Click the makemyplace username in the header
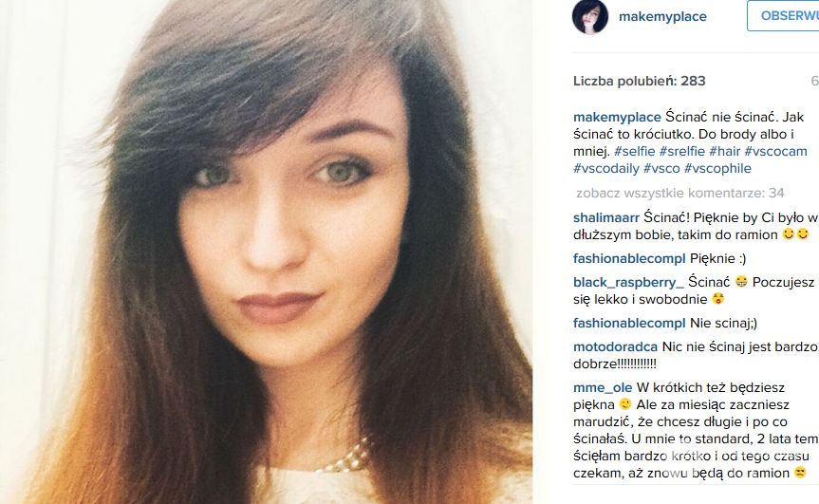 point(662,17)
